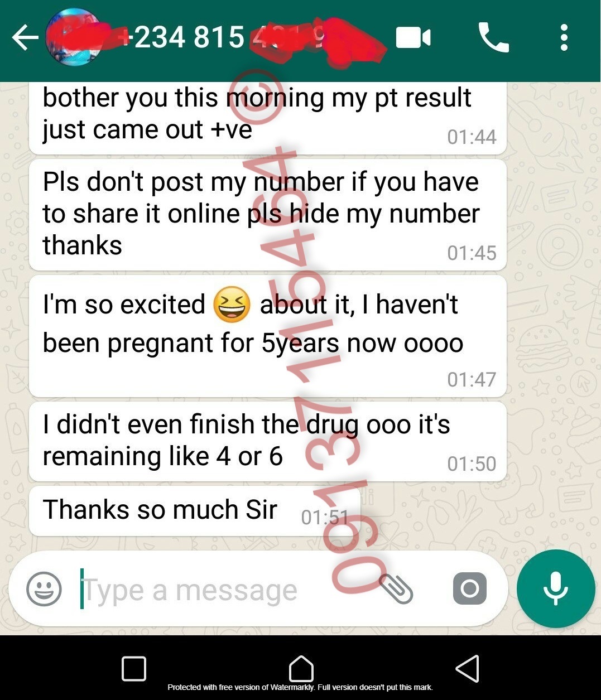The height and width of the screenshot is (700, 601).
Task: Select the 'I'm so excited' message bubble
Action: coord(267,336)
